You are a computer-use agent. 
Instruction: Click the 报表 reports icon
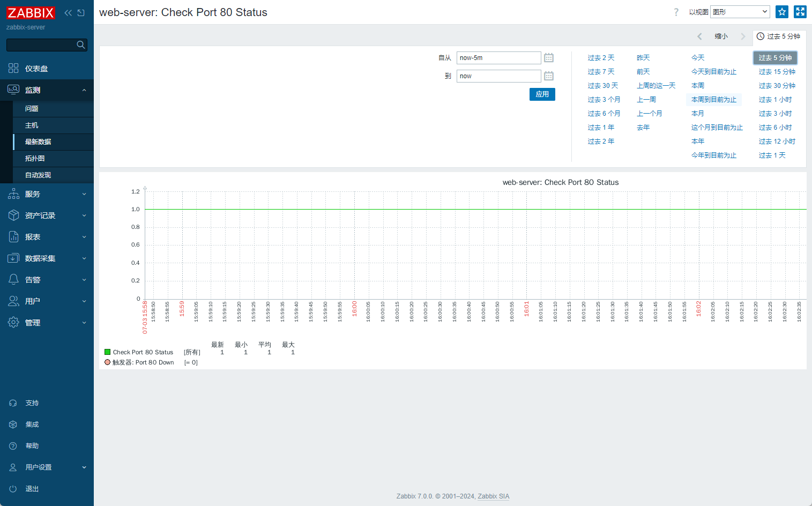pyautogui.click(x=13, y=236)
